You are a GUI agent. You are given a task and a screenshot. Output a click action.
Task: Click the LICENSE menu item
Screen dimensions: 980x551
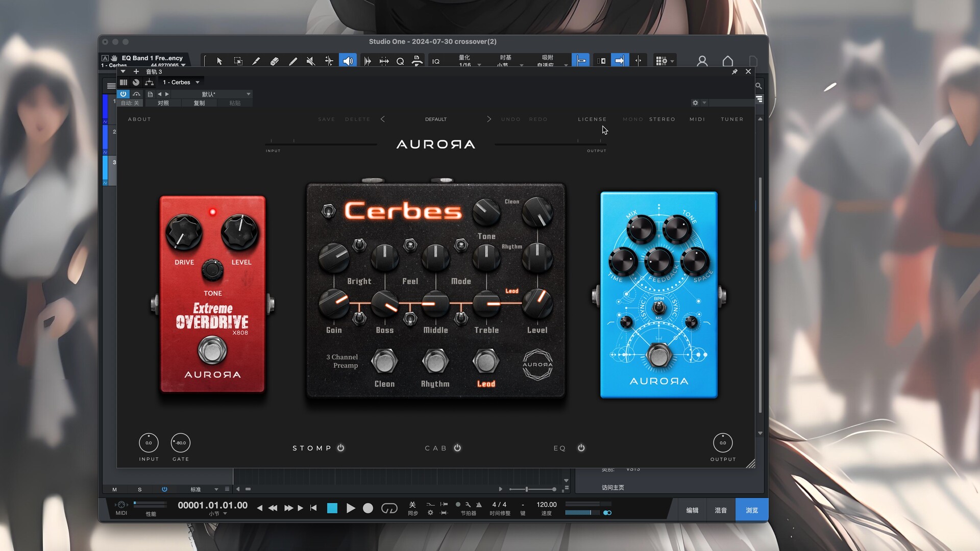(x=592, y=119)
